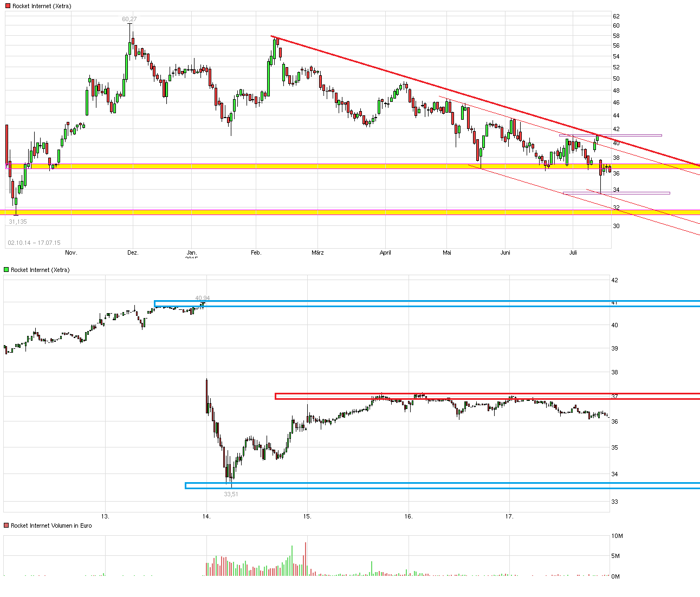Click the '50' price axis value
The image size is (700, 597).
[x=616, y=79]
